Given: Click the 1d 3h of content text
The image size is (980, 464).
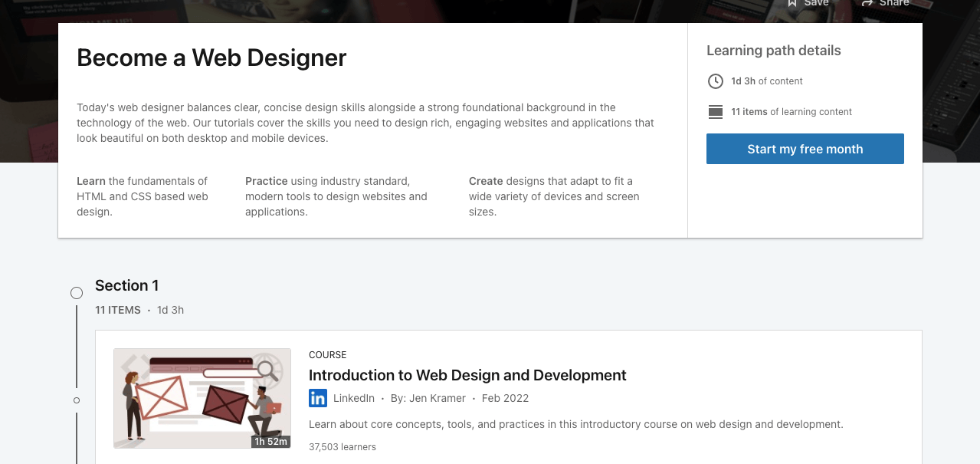Looking at the screenshot, I should [x=767, y=81].
